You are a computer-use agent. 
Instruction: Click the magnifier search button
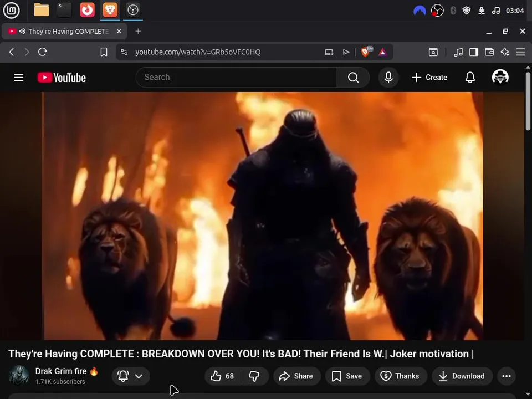pos(353,78)
